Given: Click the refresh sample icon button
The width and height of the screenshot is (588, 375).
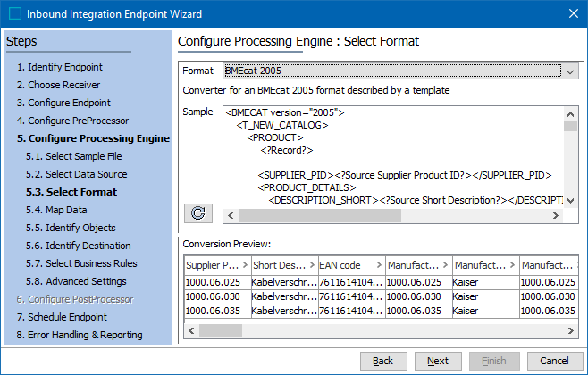Looking at the screenshot, I should tap(197, 212).
